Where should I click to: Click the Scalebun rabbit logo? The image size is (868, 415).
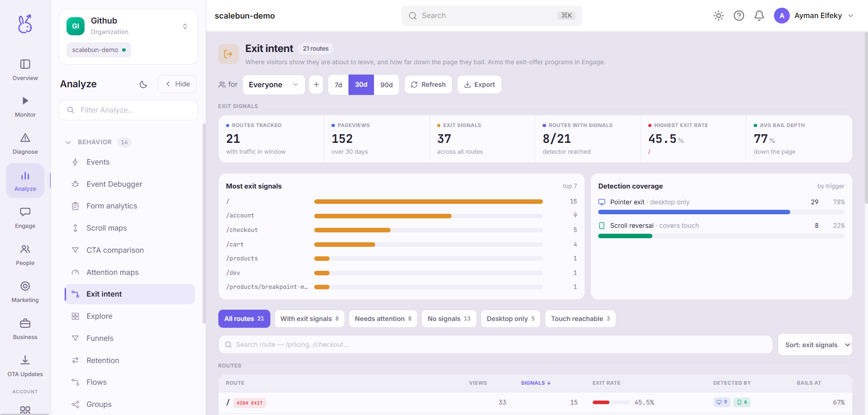(x=25, y=24)
